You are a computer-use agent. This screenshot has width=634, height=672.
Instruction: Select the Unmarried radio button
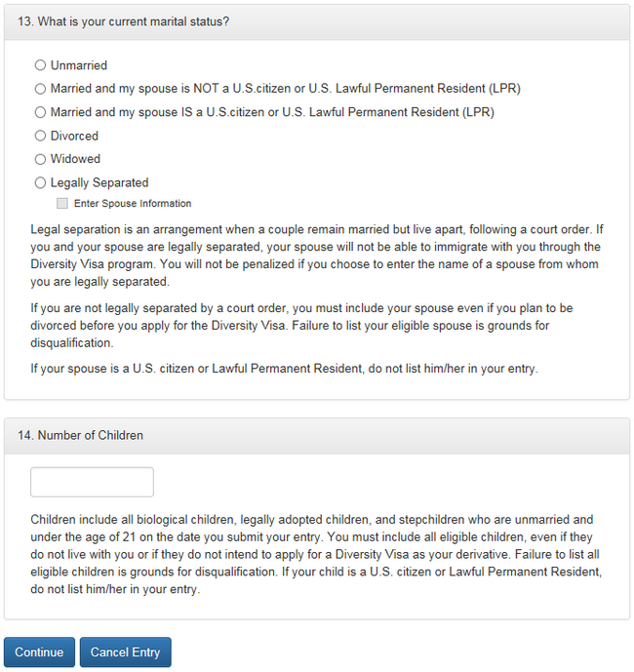(40, 65)
